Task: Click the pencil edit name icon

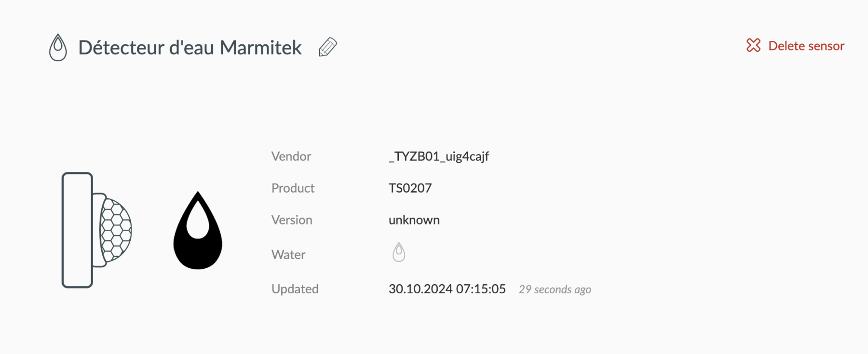Action: coord(328,47)
